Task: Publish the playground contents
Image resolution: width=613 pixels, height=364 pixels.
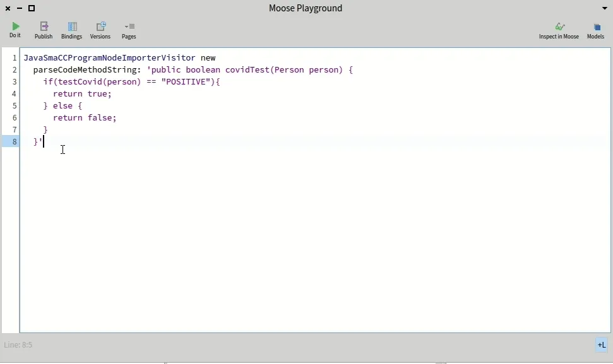Action: point(44,30)
